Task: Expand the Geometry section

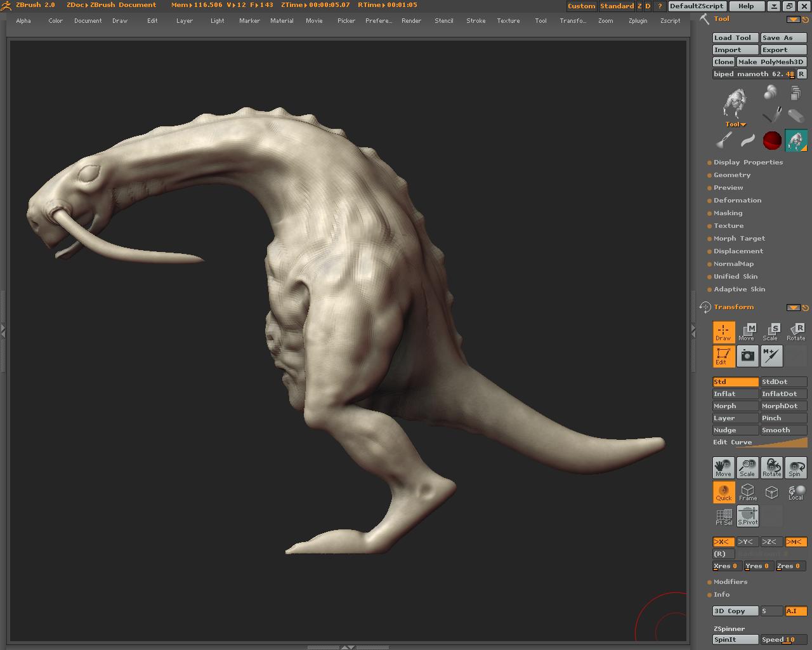Action: (731, 175)
